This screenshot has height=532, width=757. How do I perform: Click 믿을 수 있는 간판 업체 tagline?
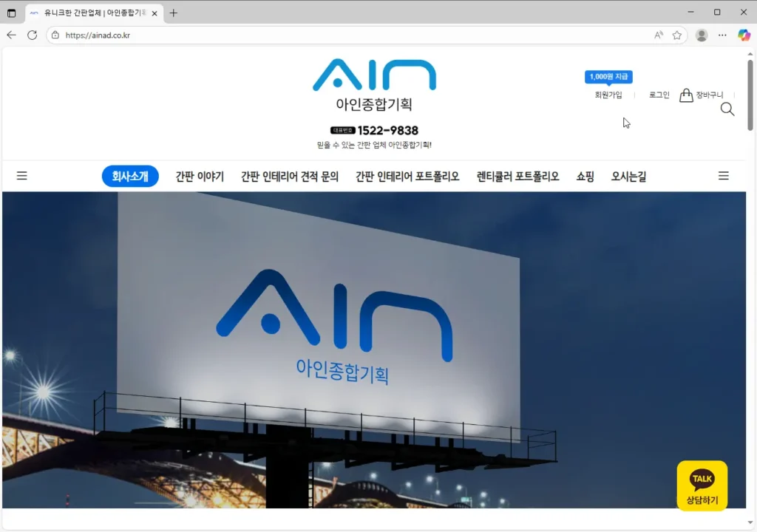click(x=374, y=145)
